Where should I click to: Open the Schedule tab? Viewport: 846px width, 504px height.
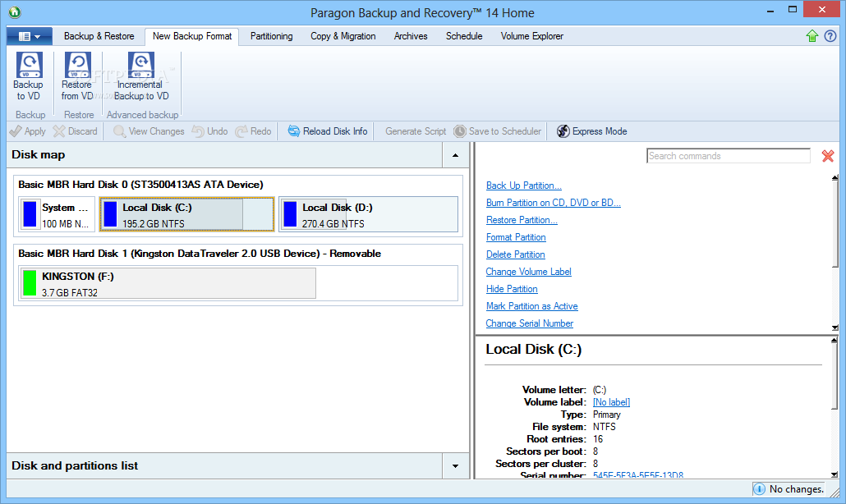click(x=464, y=36)
